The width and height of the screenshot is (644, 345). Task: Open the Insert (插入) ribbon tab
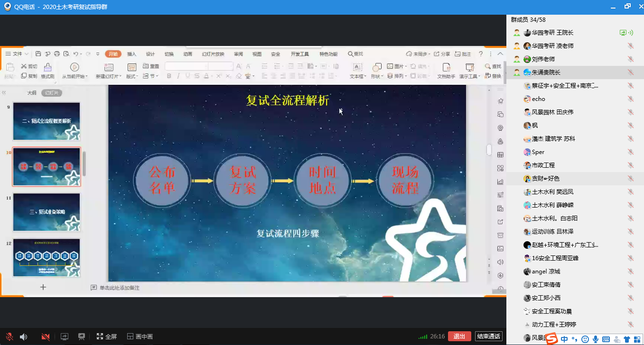pos(131,54)
